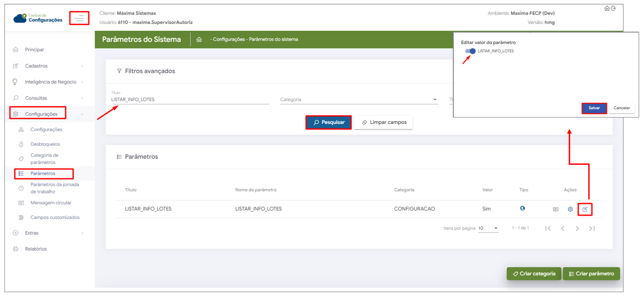Image resolution: width=644 pixels, height=295 pixels.
Task: Click the Inteligência de Negócio lightbulb icon
Action: tap(15, 82)
